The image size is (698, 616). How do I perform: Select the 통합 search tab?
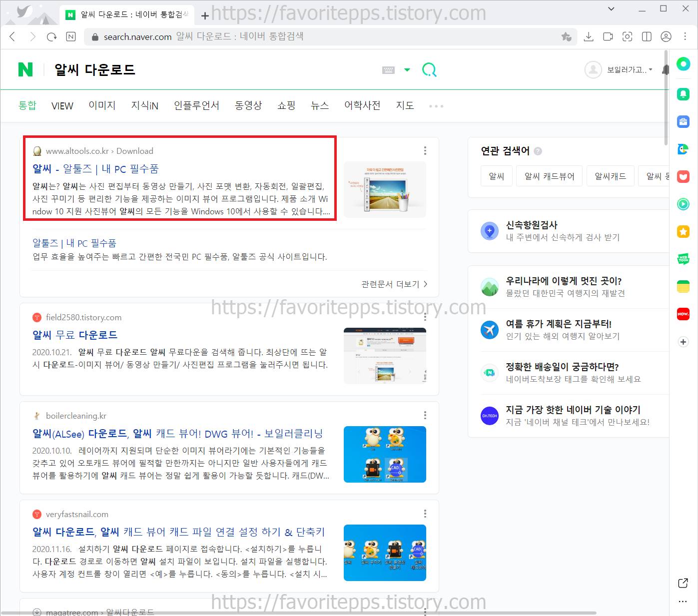(x=27, y=105)
